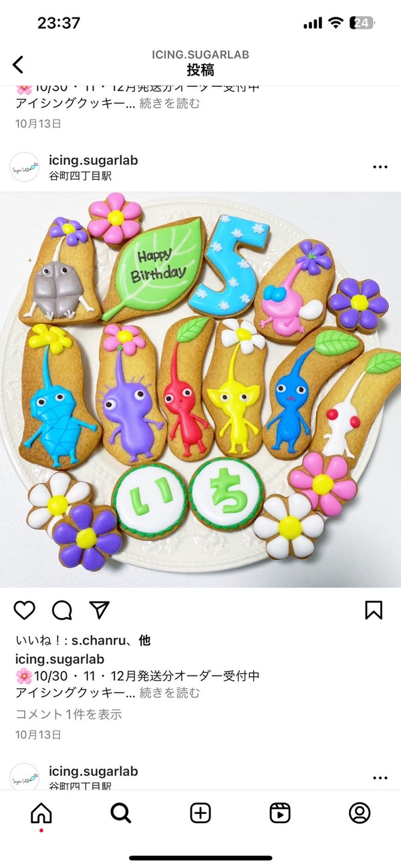Open Search tab in bottom bar
Viewport: 401px width, 868px height.
pos(120,813)
